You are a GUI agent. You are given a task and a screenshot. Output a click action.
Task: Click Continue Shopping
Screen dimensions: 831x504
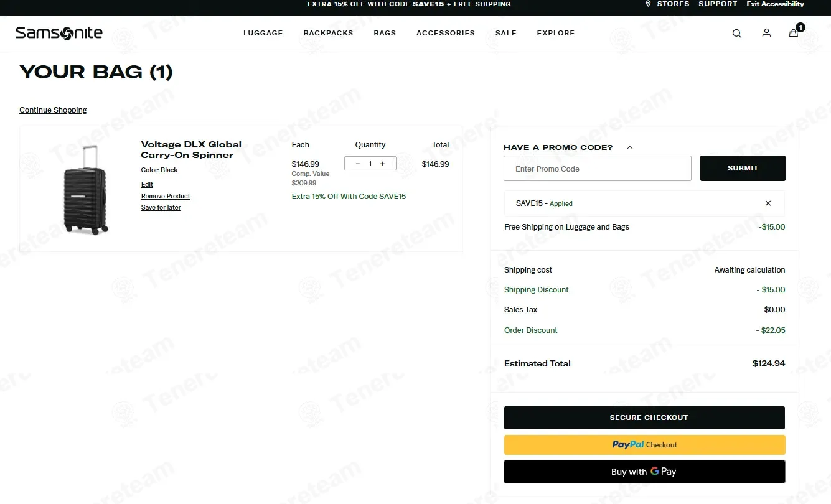click(53, 110)
